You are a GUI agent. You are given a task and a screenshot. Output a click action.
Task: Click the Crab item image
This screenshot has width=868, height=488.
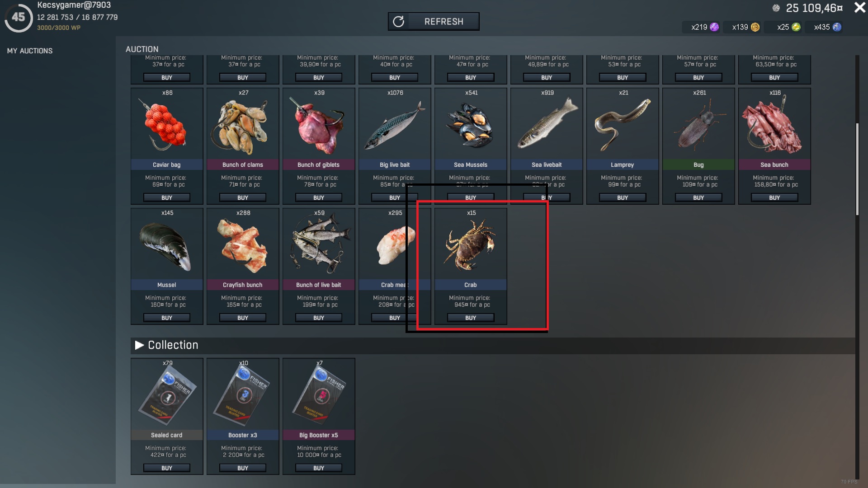pos(471,245)
